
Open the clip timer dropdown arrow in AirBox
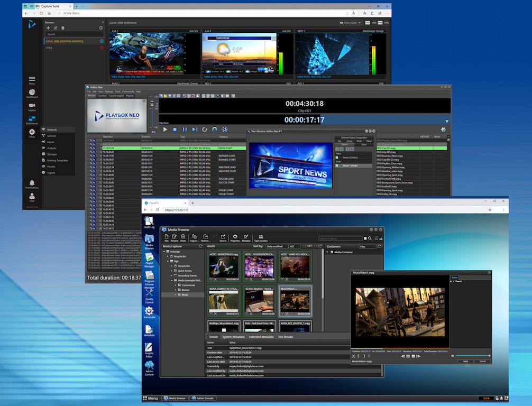click(x=447, y=121)
